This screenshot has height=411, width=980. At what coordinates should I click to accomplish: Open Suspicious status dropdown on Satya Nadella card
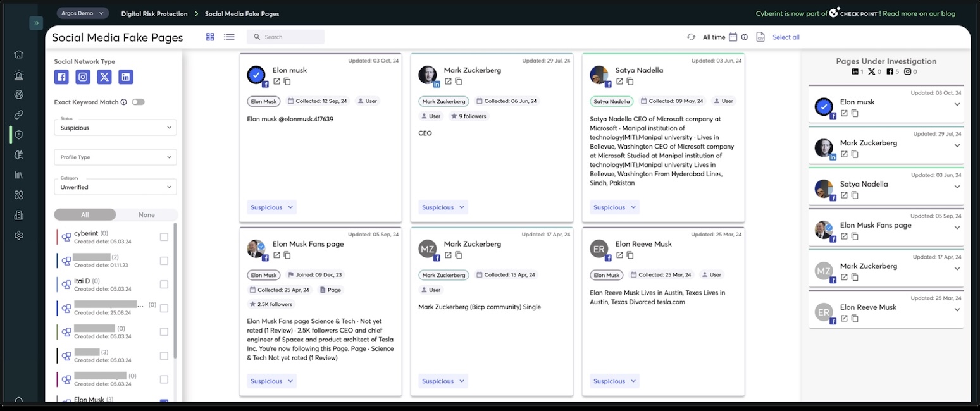pos(614,207)
